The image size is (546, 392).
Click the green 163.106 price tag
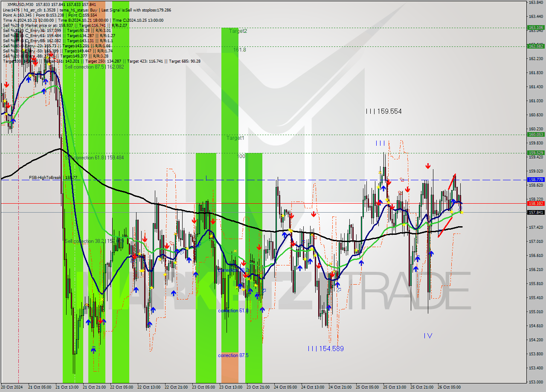(x=536, y=27)
